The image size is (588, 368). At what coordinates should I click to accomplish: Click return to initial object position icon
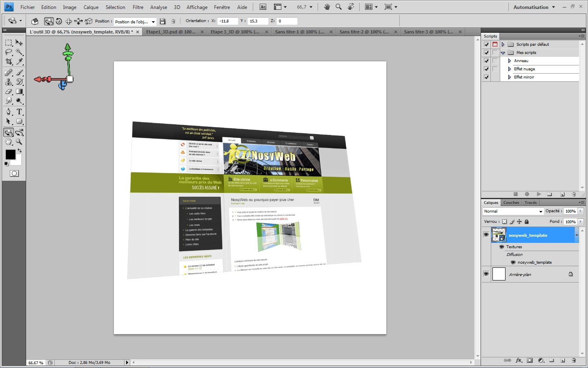[35, 21]
